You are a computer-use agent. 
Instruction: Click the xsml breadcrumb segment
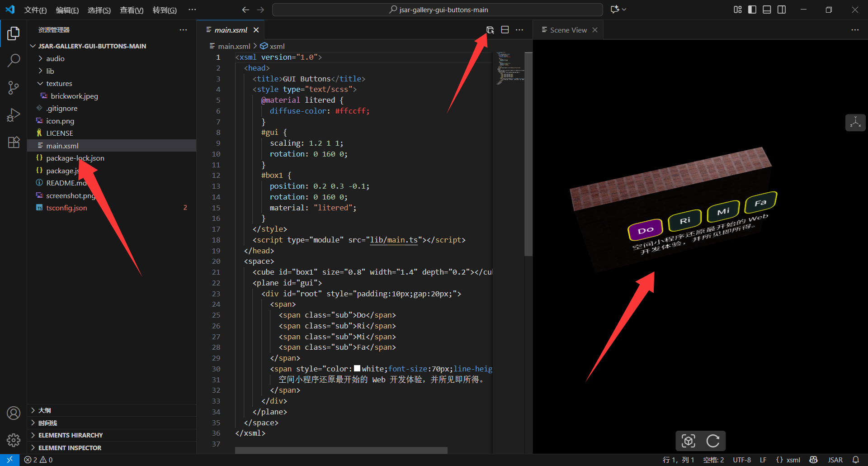[x=273, y=46]
